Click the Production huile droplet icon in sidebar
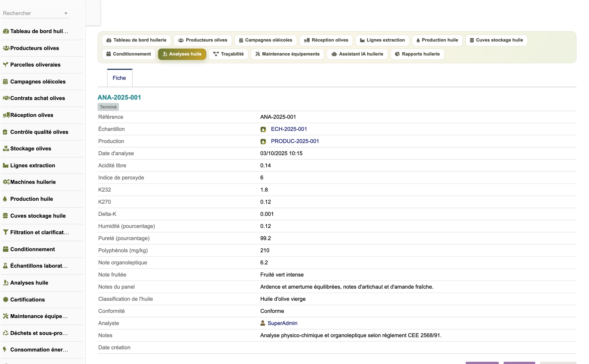This screenshot has width=589, height=364. 5,199
